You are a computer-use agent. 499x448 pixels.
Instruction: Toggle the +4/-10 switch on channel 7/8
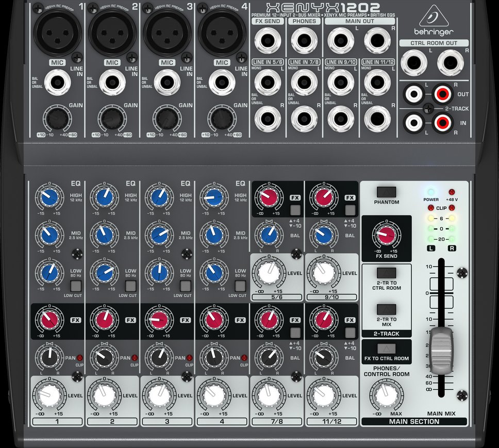click(295, 333)
